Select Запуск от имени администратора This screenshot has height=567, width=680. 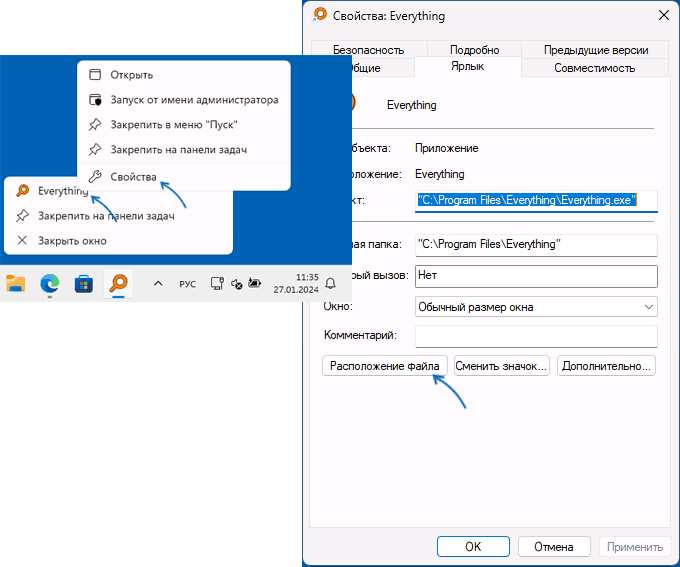coord(184,100)
